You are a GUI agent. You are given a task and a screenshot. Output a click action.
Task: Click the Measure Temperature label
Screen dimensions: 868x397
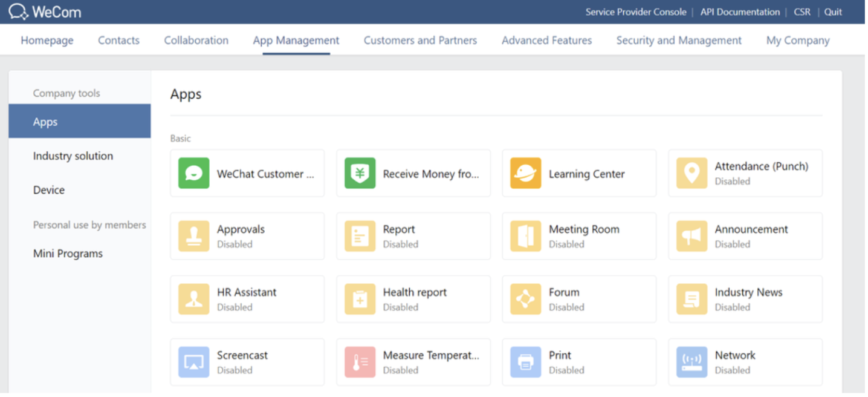pyautogui.click(x=431, y=355)
